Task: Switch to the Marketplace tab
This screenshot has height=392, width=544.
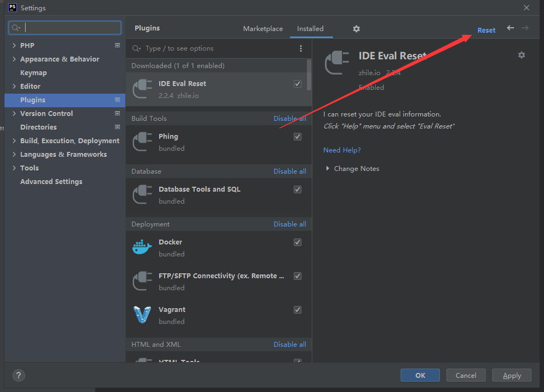Action: [263, 29]
